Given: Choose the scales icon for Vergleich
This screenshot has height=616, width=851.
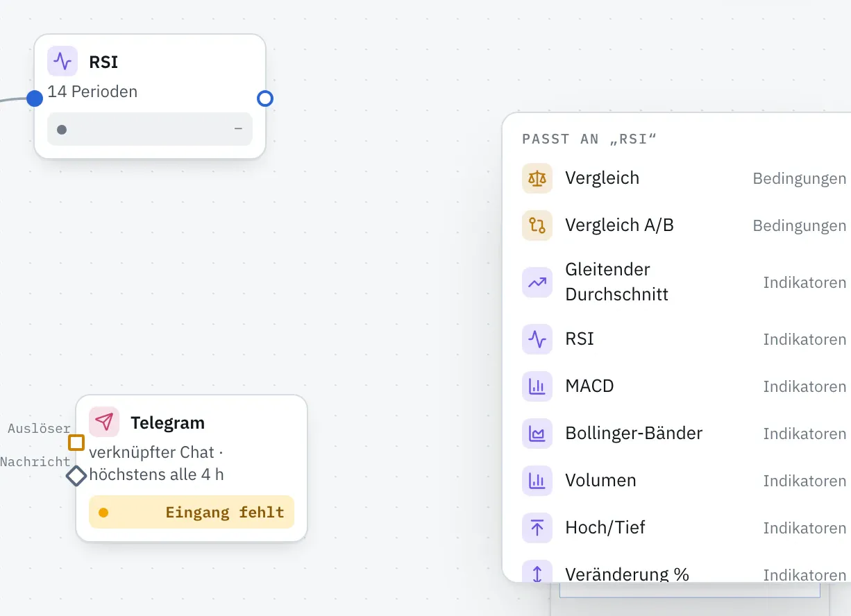Looking at the screenshot, I should (537, 178).
